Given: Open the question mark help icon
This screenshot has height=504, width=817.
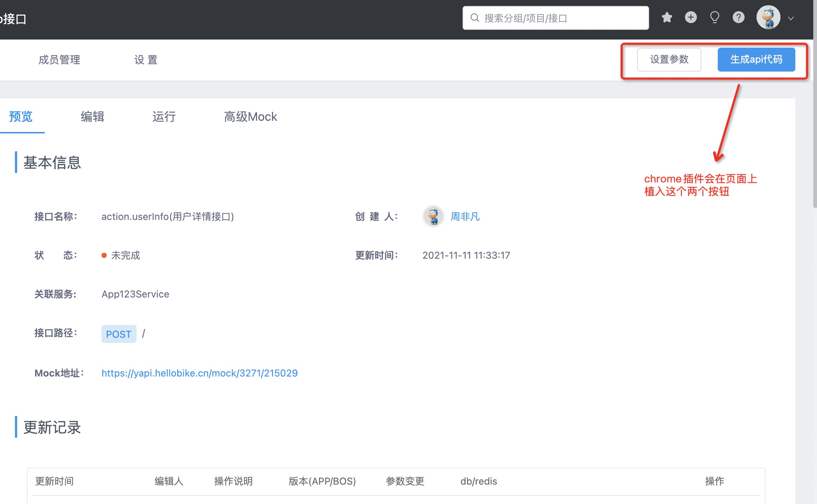Looking at the screenshot, I should tap(738, 18).
